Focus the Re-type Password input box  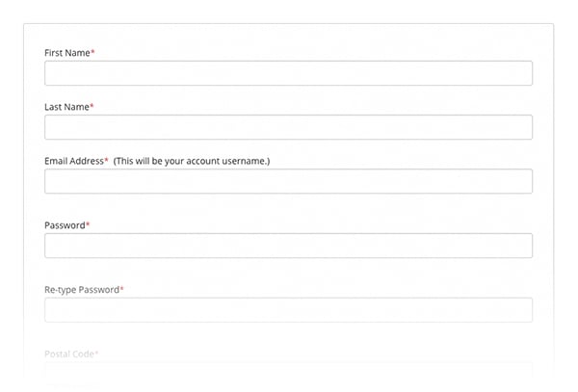[288, 309]
